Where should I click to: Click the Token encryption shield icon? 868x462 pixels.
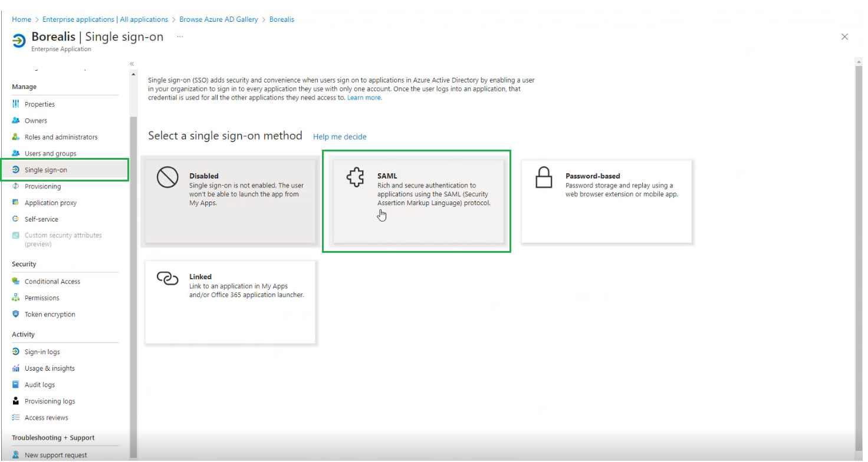point(16,315)
